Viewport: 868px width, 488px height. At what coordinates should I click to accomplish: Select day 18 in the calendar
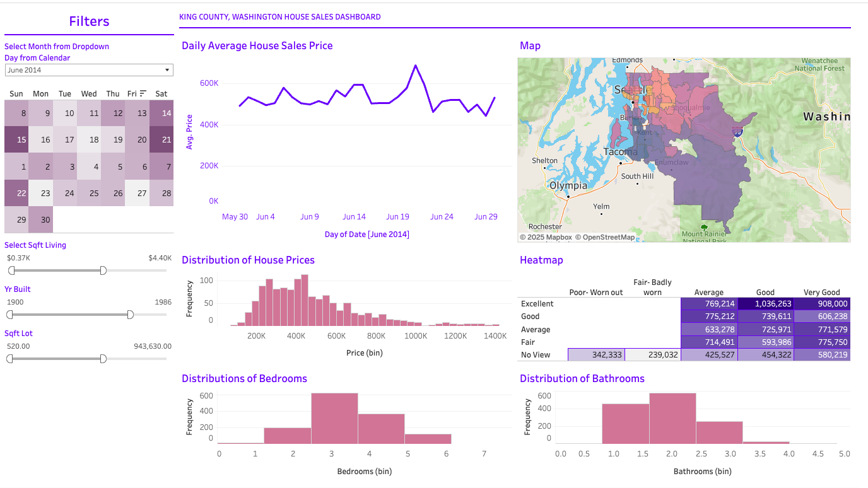click(x=89, y=140)
